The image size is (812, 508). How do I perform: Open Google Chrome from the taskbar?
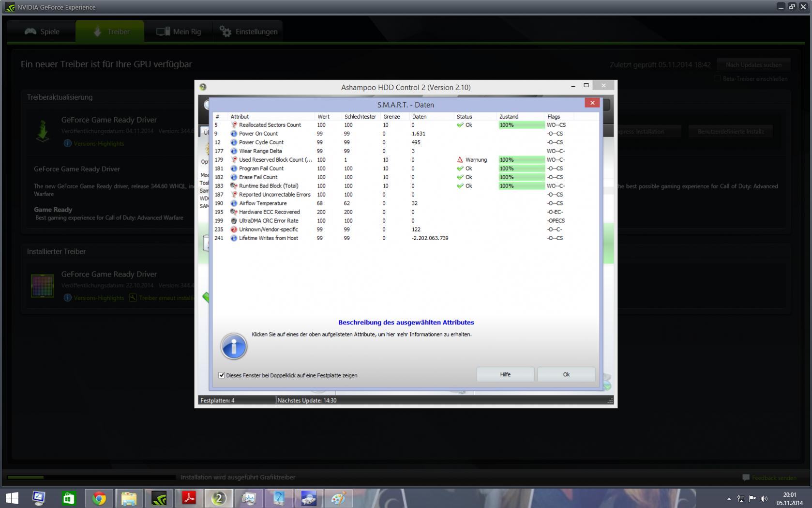pos(99,498)
